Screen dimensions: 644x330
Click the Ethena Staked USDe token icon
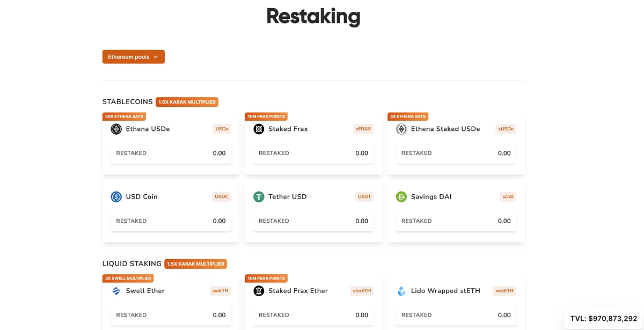click(x=401, y=129)
